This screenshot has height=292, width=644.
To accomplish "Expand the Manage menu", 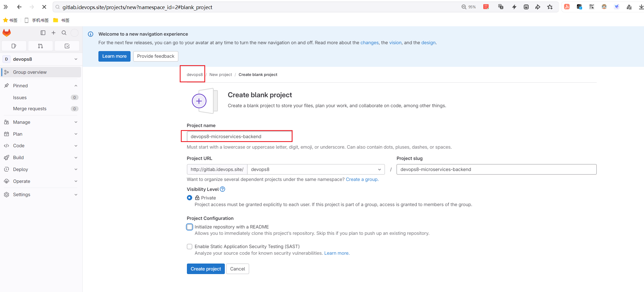I will pos(41,122).
